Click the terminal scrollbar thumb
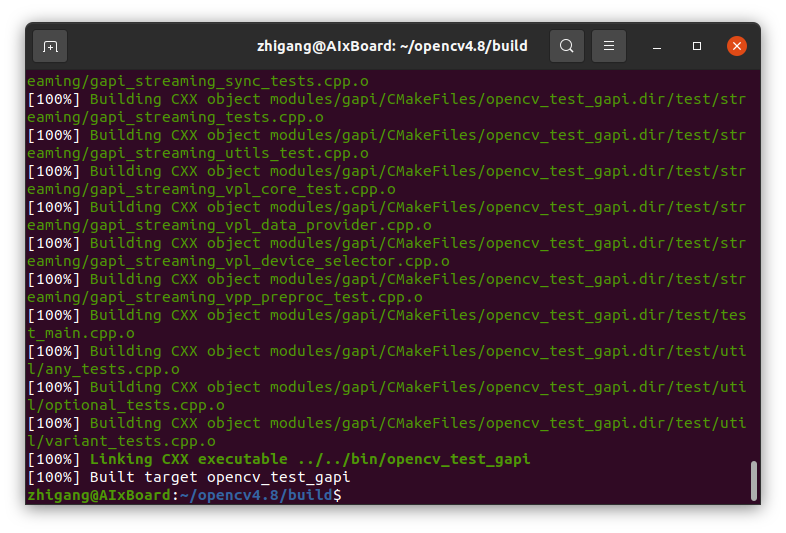The height and width of the screenshot is (533, 786). pos(753,480)
